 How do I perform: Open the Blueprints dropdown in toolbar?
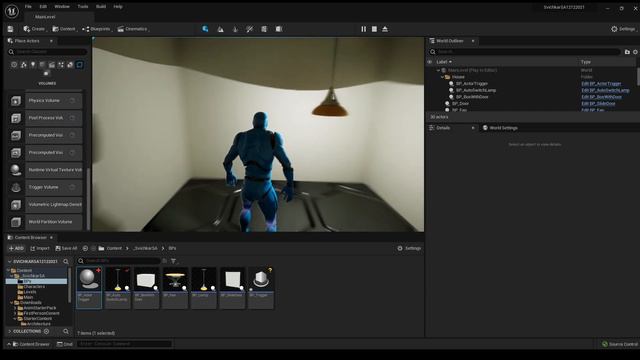96,29
